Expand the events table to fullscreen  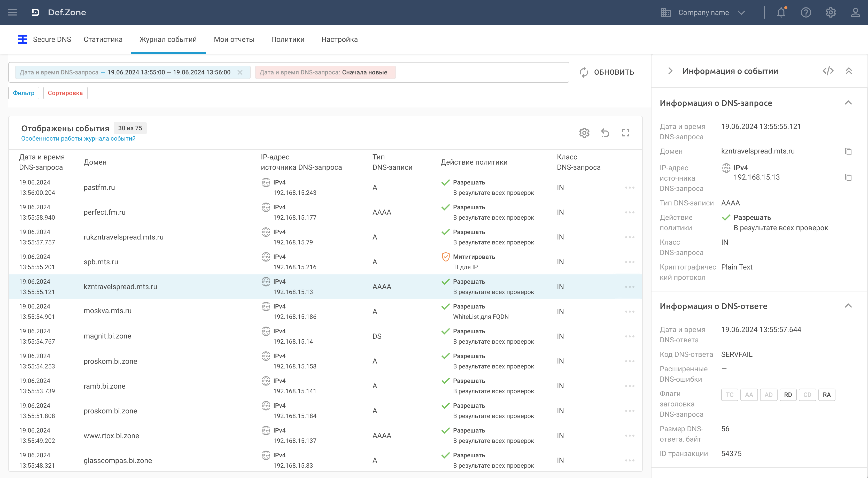coord(625,133)
